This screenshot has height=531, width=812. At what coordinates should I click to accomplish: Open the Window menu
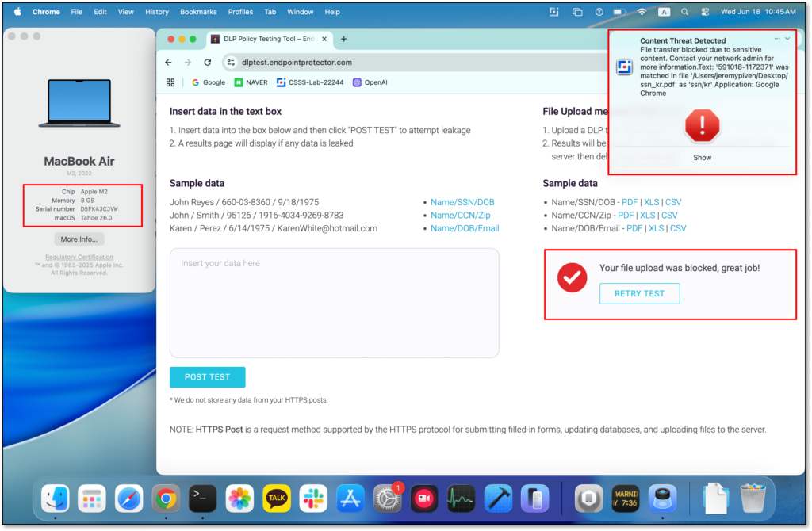coord(301,12)
